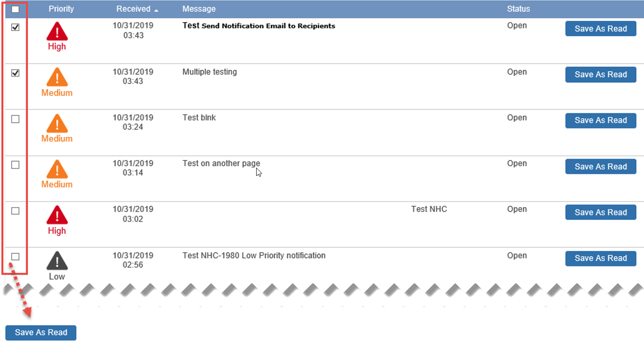
Task: Toggle the select-all checkbox in header
Action: 15,9
